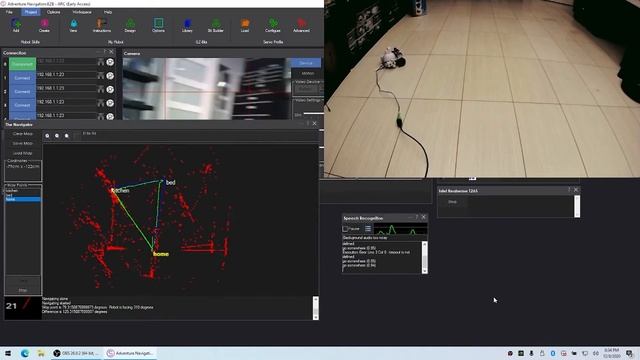Viewport: 640px width, 360px height.
Task: Click the Connect button for connection 1
Action: coord(22,78)
